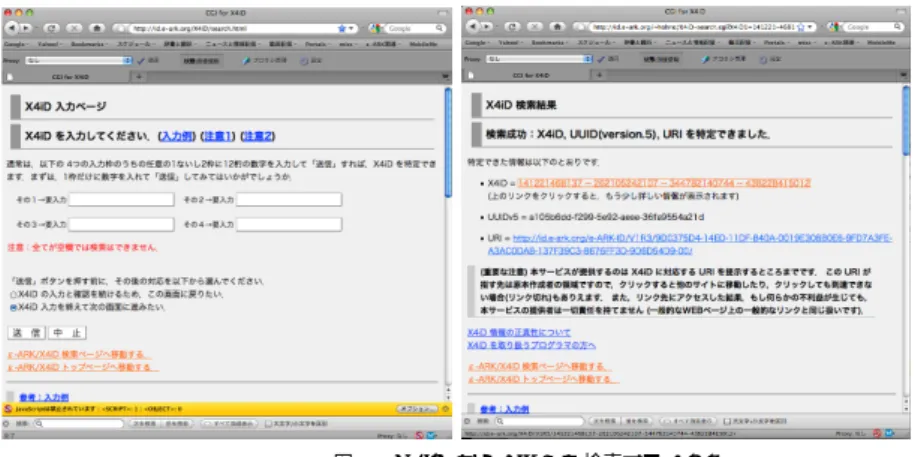The height and width of the screenshot is (457, 918).
Task: Toggle match-case checkbox in right find bar
Action: (x=727, y=421)
